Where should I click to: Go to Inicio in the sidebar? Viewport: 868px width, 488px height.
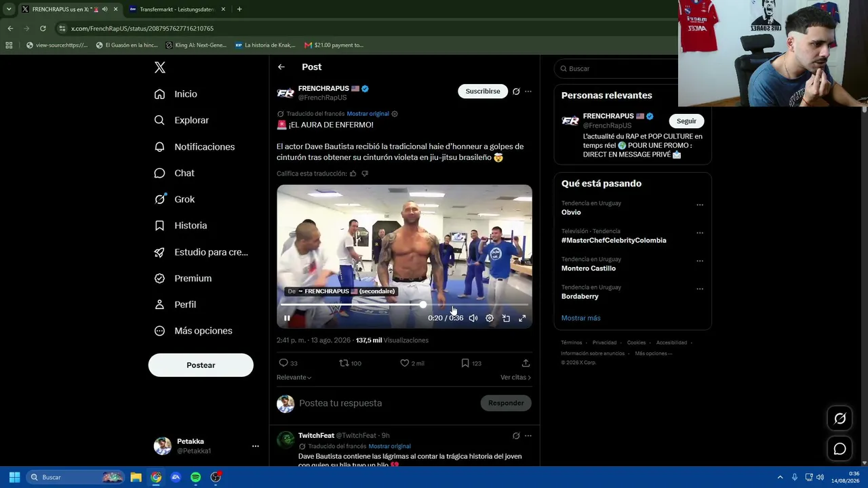(x=176, y=94)
